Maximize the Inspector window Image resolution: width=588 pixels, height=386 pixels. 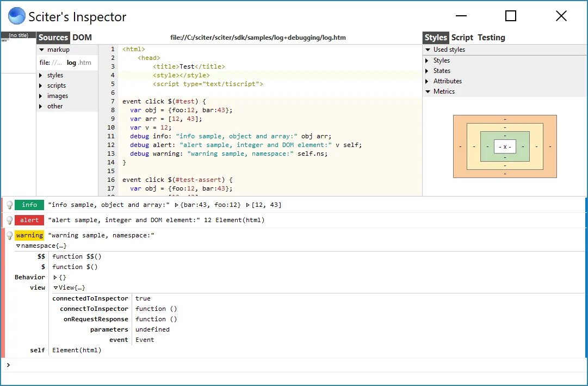[510, 16]
